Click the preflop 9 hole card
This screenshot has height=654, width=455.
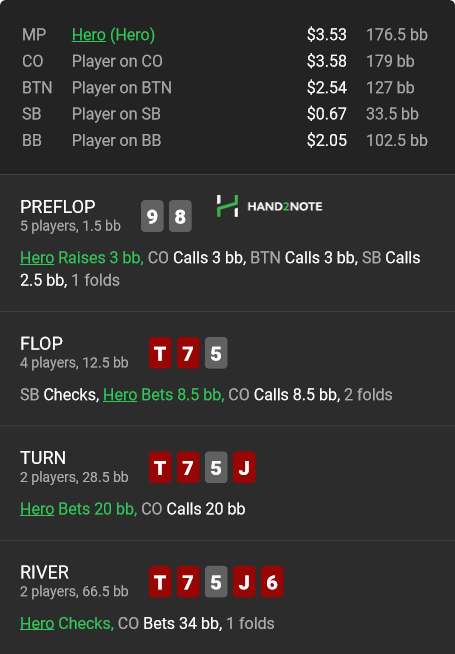[x=152, y=216]
